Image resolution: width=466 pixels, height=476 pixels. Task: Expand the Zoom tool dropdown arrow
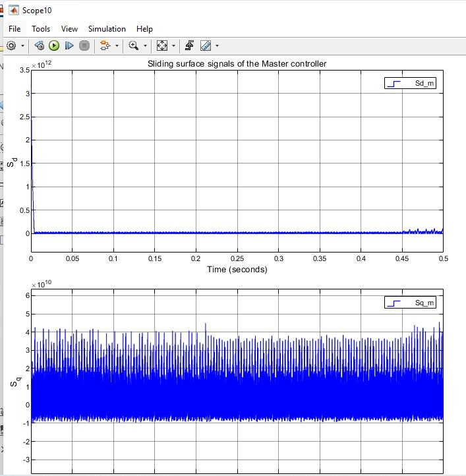(145, 46)
